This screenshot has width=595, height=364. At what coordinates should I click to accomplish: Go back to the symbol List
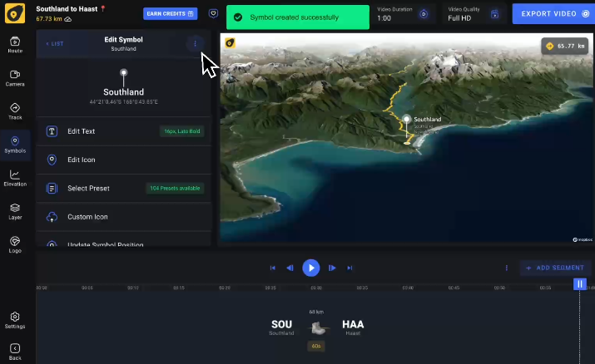click(x=55, y=44)
